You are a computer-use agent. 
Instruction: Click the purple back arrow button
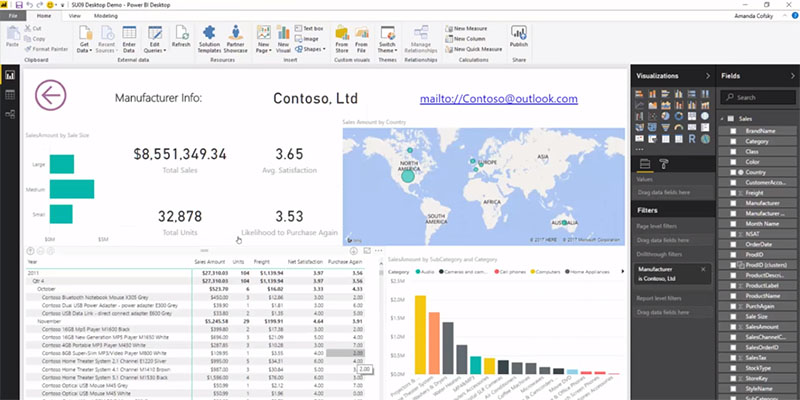[50, 95]
